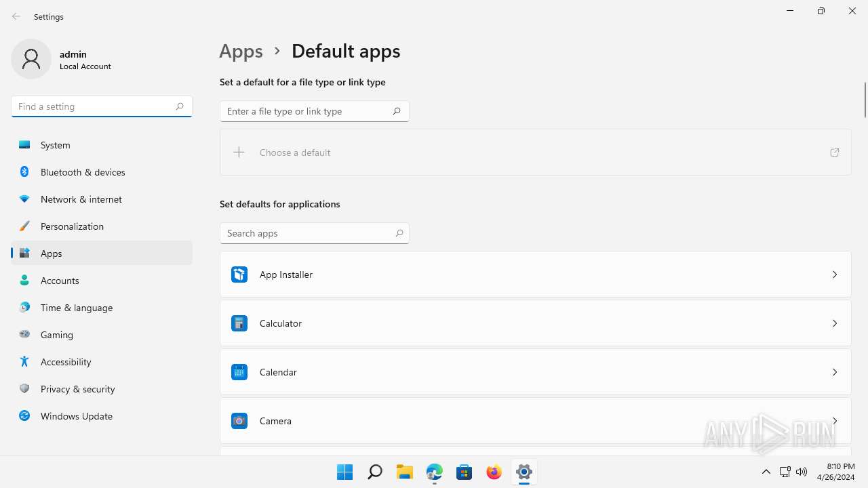Click the search magnifier in Find a setting

[x=180, y=106]
